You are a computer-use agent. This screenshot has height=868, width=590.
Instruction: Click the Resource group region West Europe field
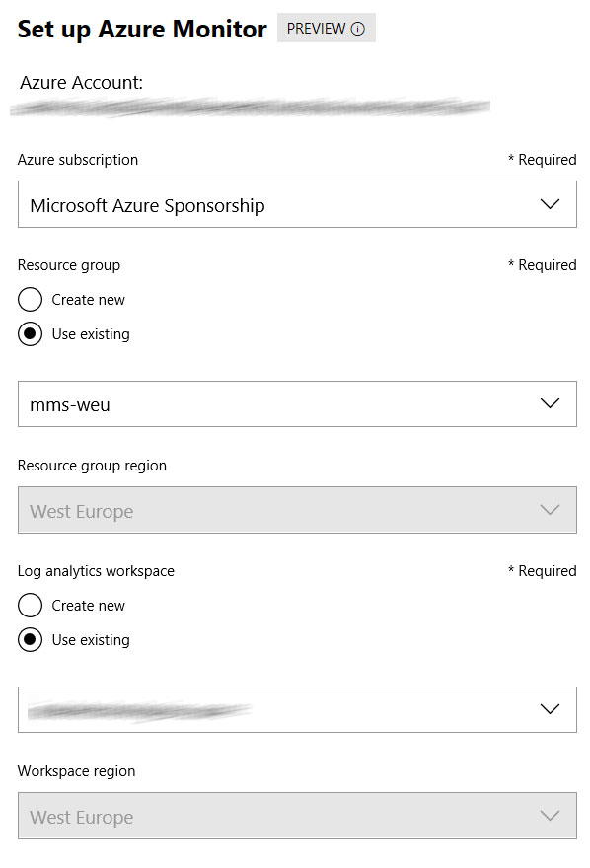297,510
